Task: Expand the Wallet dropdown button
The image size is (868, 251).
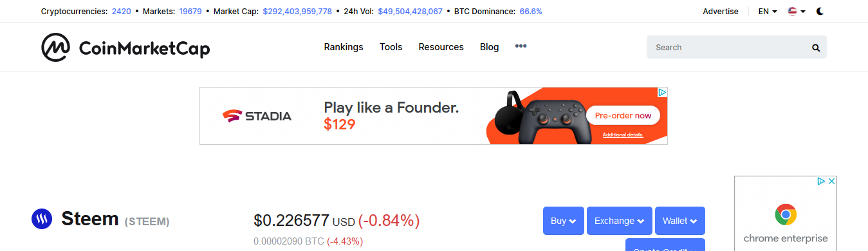Action: [680, 221]
